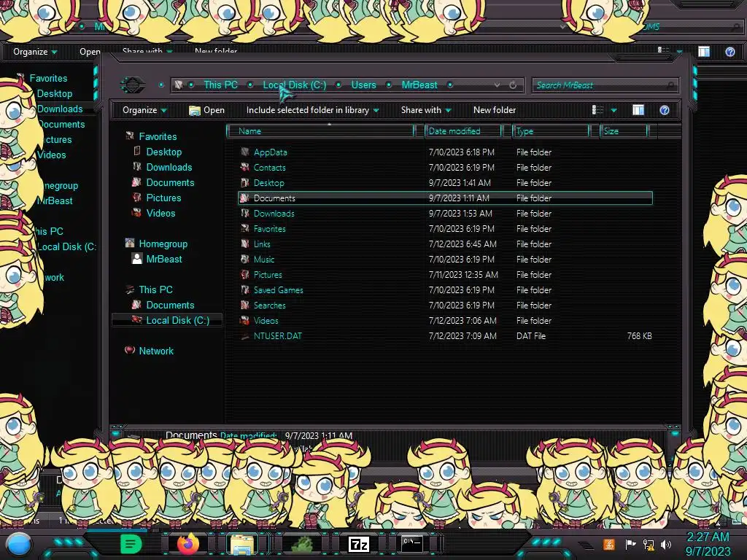Click the Start orb button
Screen dimensions: 747x560
[x=19, y=545]
